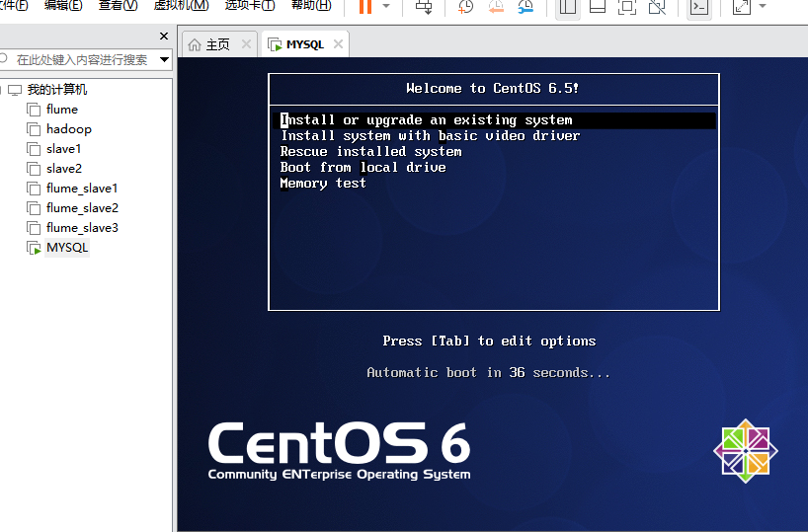Close the 主页 tab
Viewport: 808px width, 532px height.
pyautogui.click(x=246, y=44)
